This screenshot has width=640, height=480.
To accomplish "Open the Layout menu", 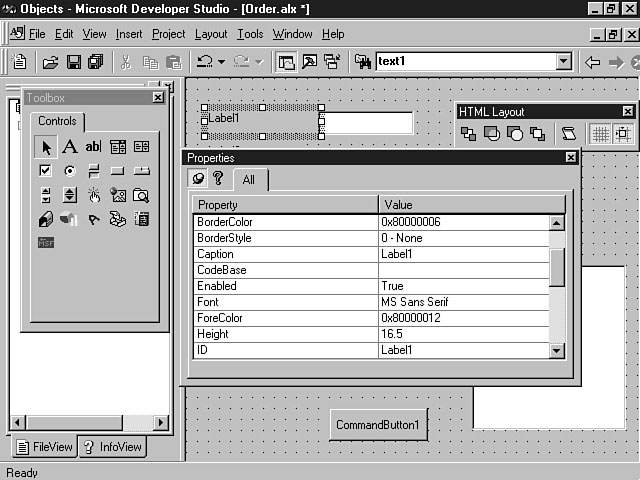I will (211, 34).
